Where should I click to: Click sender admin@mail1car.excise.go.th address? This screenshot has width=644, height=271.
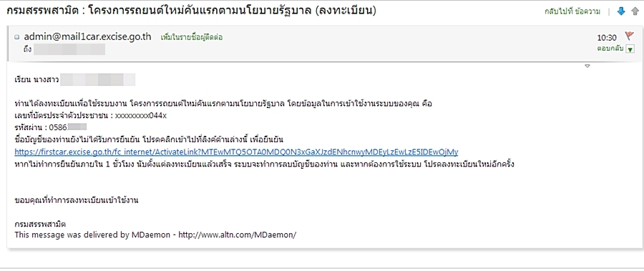(x=87, y=36)
